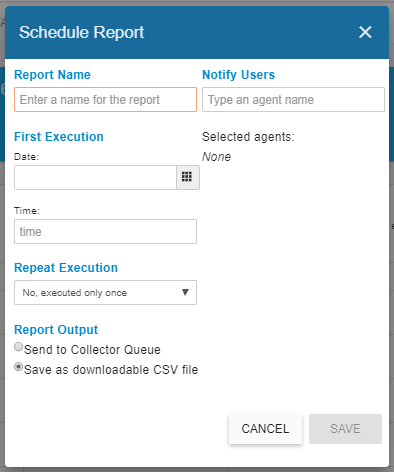Screen dimensions: 394x472
Task: Click the First Execution date field
Action: click(95, 177)
